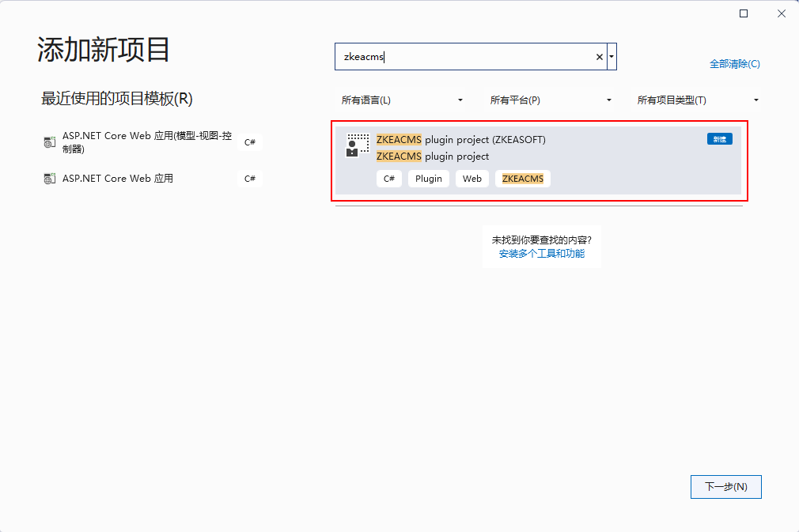Image resolution: width=799 pixels, height=532 pixels.
Task: Close the 添加新项目 dialog
Action: [x=781, y=13]
